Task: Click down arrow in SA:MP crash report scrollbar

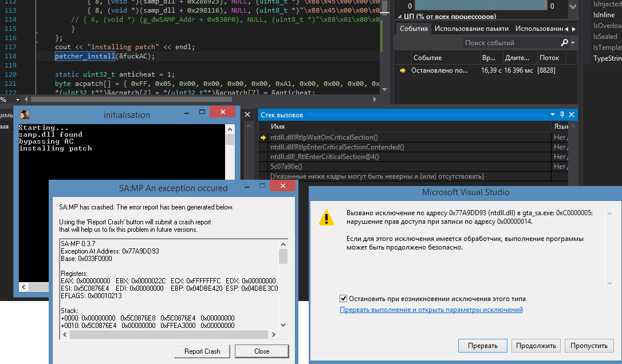Action: point(283,325)
